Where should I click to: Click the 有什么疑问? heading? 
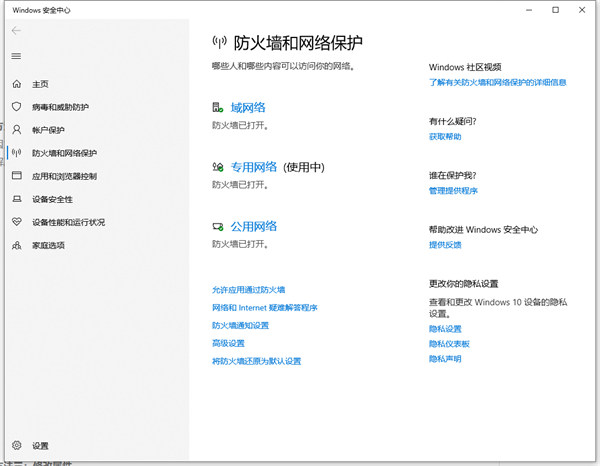click(x=453, y=122)
